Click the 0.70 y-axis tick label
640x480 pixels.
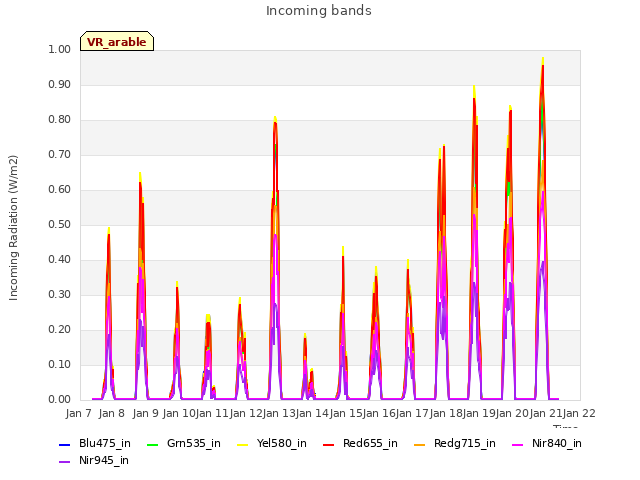pyautogui.click(x=59, y=155)
